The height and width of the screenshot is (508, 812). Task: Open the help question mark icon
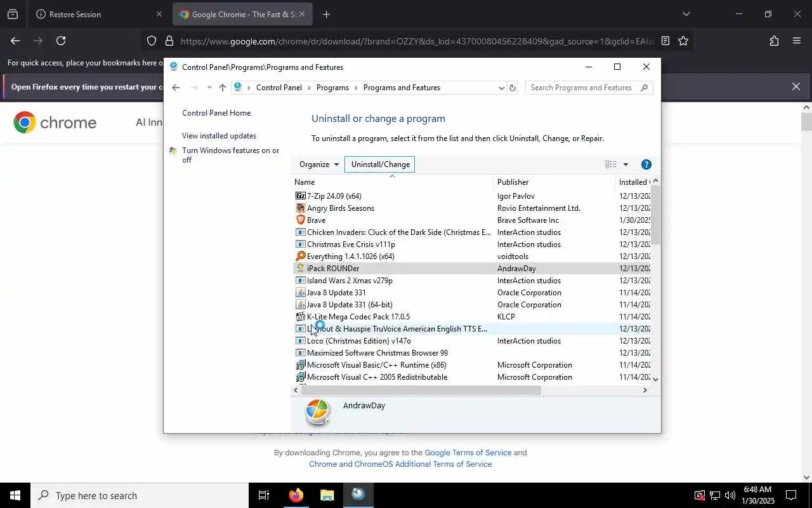(x=646, y=164)
